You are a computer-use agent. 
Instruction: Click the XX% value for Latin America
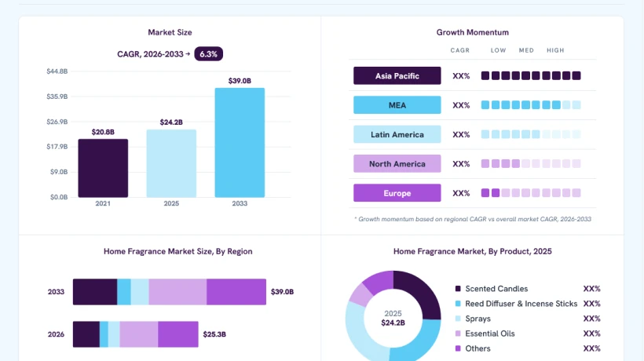click(461, 134)
